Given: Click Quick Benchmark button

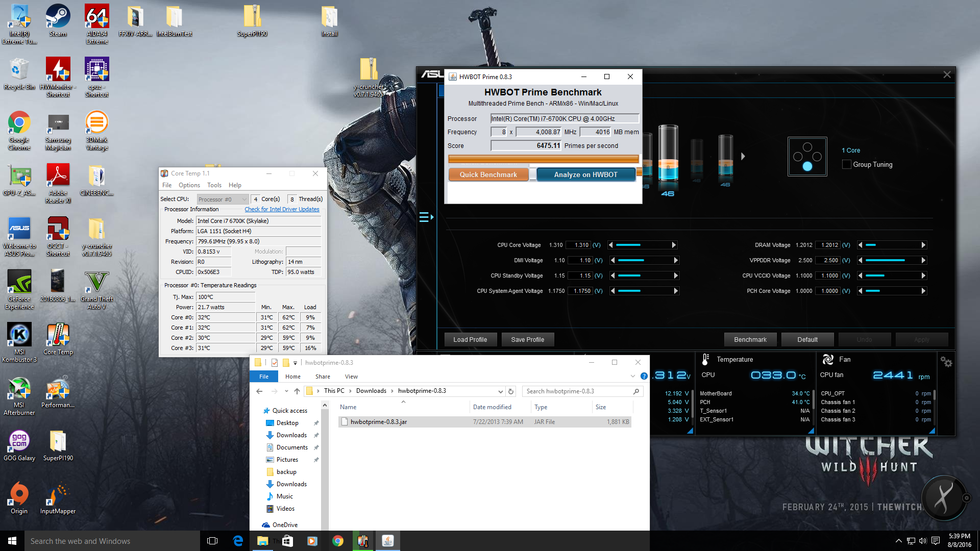Looking at the screenshot, I should [x=488, y=174].
